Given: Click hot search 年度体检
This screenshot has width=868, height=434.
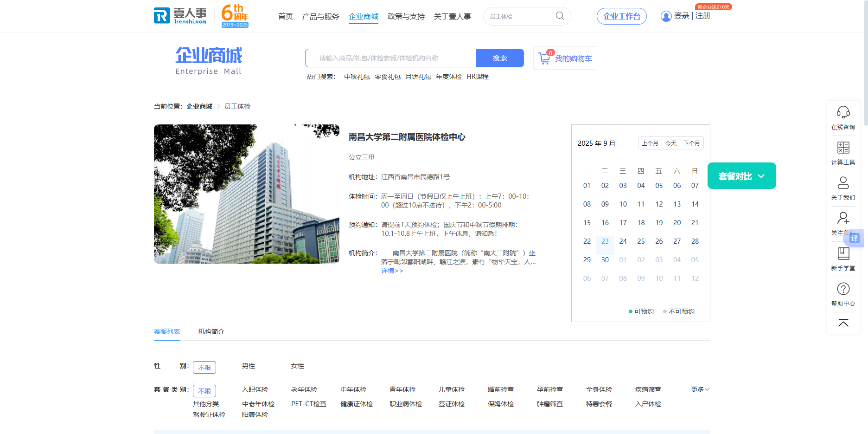Looking at the screenshot, I should coord(449,77).
